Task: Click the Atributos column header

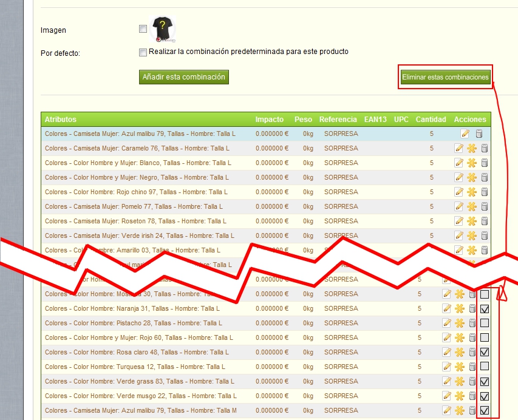Action: tap(61, 120)
